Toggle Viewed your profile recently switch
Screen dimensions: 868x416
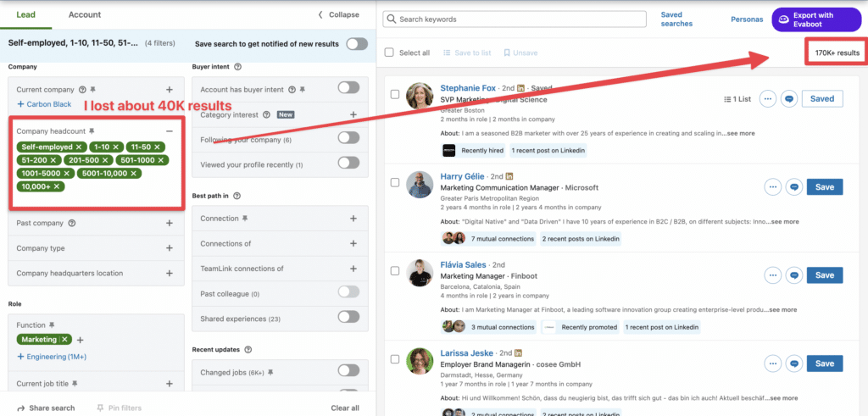point(348,163)
